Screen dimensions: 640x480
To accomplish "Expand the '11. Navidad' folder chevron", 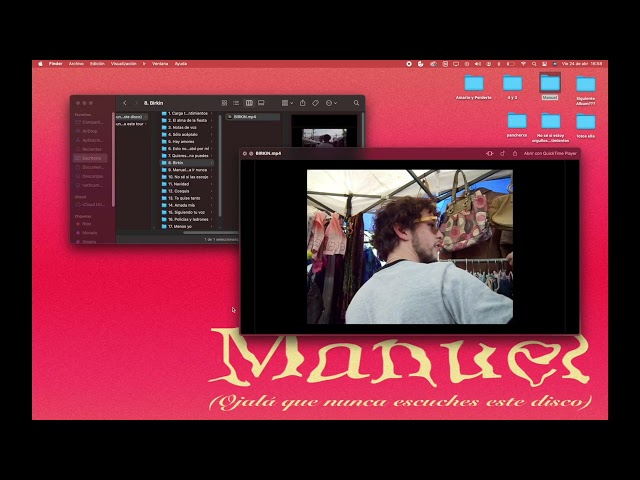I will (x=211, y=184).
